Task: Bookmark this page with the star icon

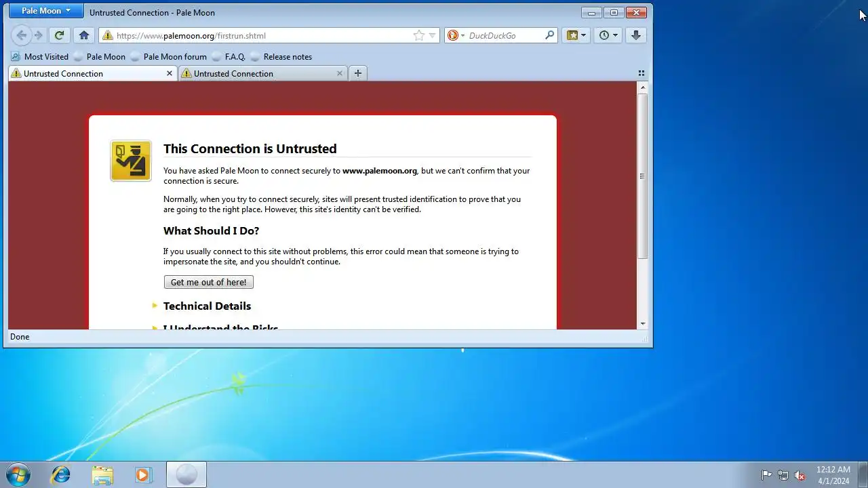Action: tap(419, 35)
